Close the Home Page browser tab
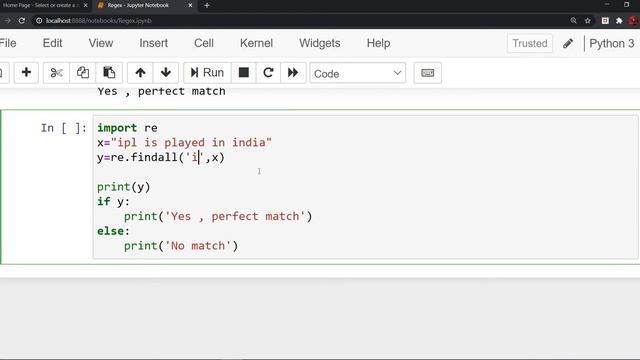 pyautogui.click(x=85, y=5)
